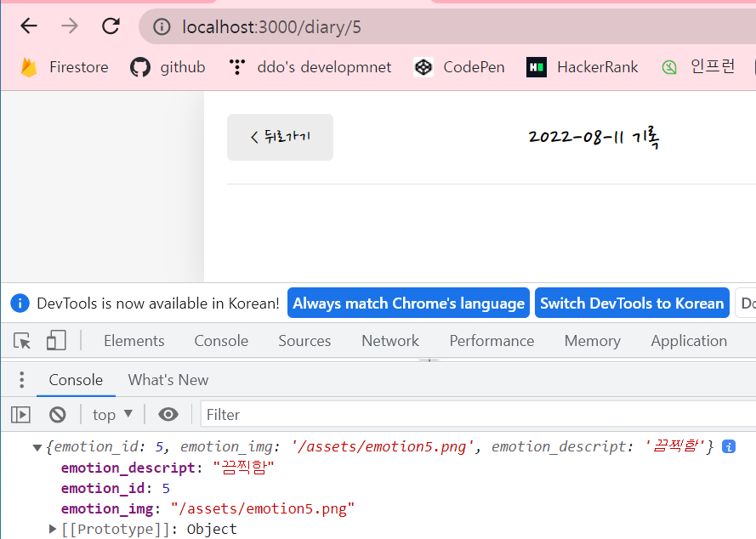Open the HackerRank bookmark

pyautogui.click(x=583, y=67)
